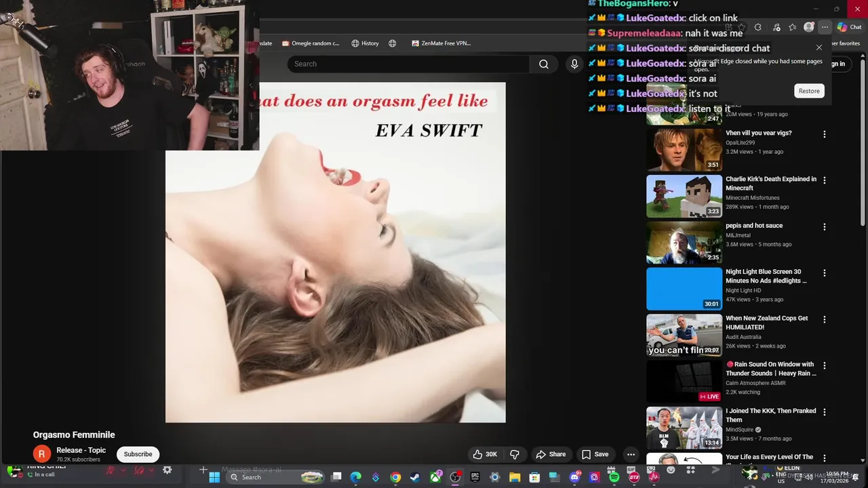The image size is (868, 488).
Task: Open Edge Extensions puzzle icon
Action: click(x=758, y=27)
